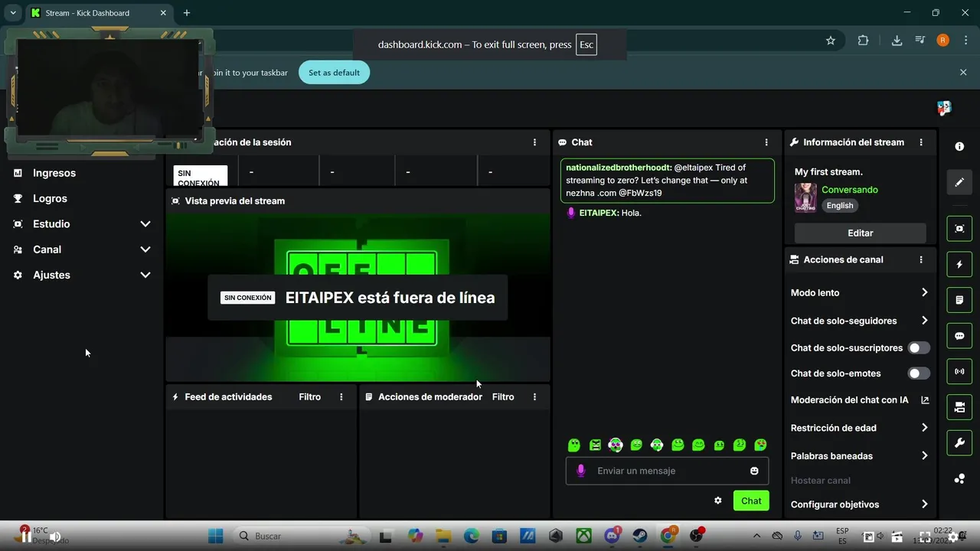Toggle the channel actions camera icon in right sidebar
Image resolution: width=980 pixels, height=551 pixels.
pyautogui.click(x=959, y=407)
